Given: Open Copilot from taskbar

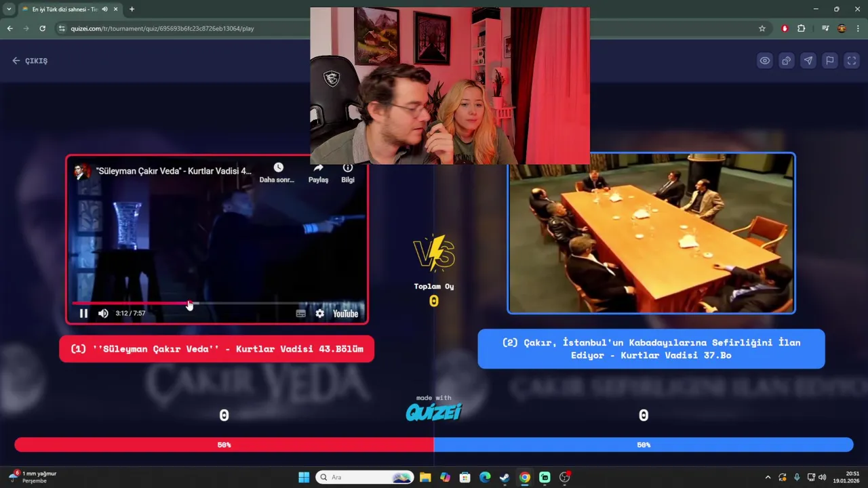Looking at the screenshot, I should [x=445, y=477].
